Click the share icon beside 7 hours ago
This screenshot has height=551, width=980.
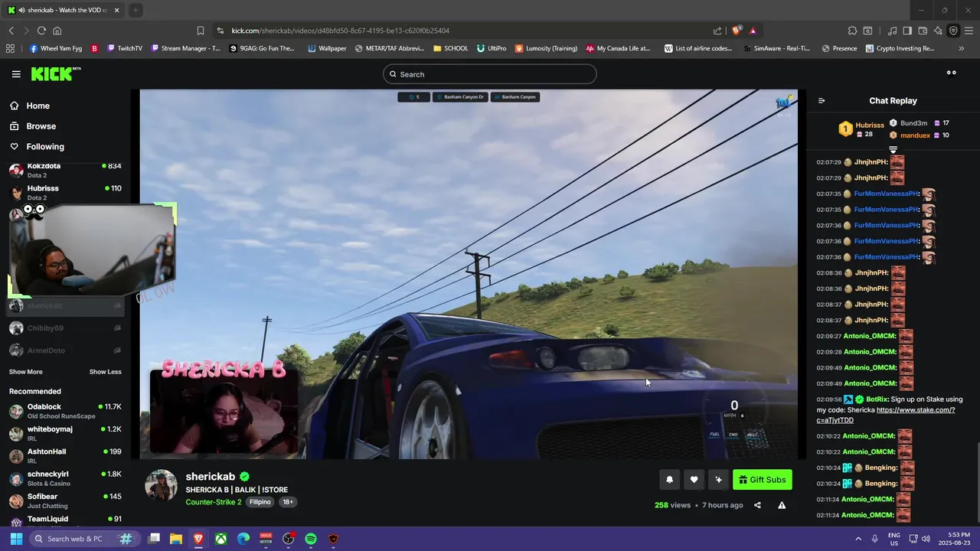coord(757,505)
